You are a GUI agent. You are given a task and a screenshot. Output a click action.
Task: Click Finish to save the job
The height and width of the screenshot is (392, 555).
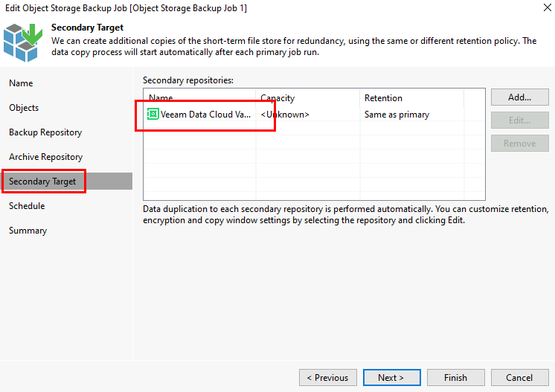pyautogui.click(x=456, y=377)
